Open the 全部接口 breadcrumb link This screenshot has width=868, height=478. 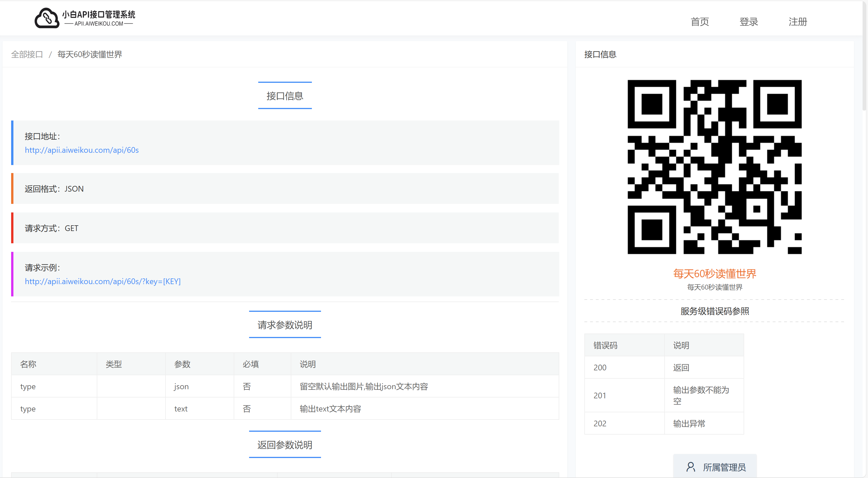pos(27,54)
